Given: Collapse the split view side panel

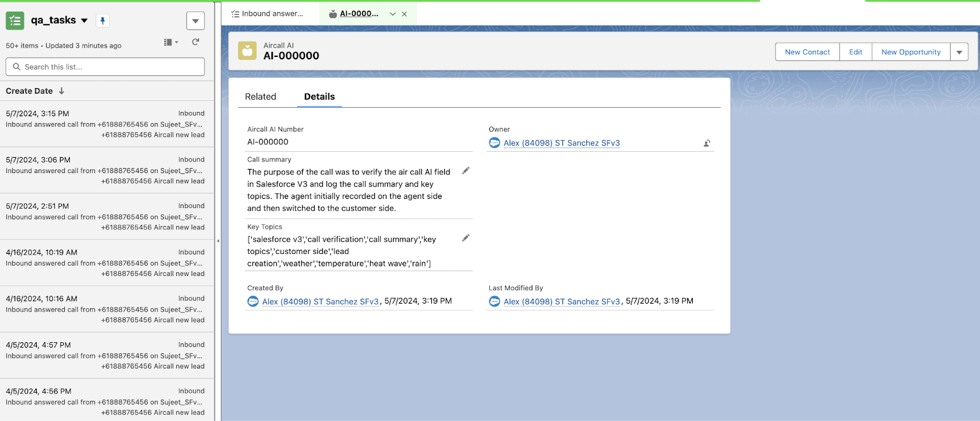Looking at the screenshot, I should 218,241.
